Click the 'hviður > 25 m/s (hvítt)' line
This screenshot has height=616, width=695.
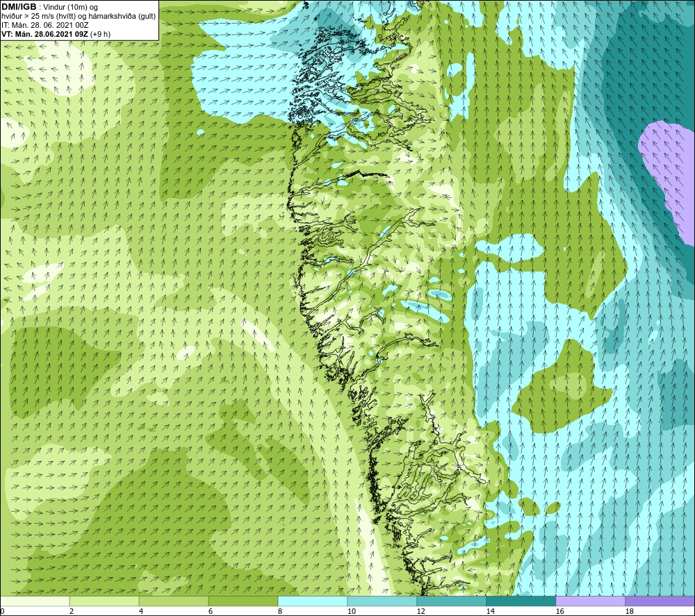[x=38, y=17]
